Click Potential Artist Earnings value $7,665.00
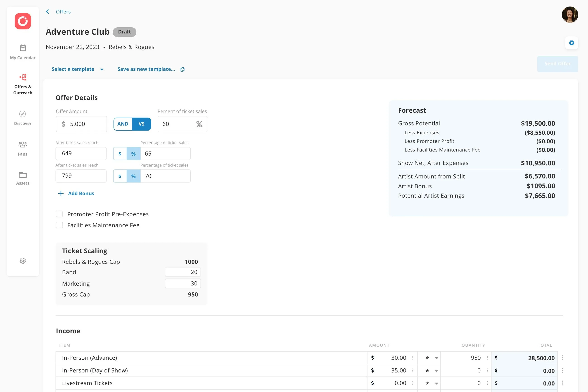 pyautogui.click(x=540, y=196)
